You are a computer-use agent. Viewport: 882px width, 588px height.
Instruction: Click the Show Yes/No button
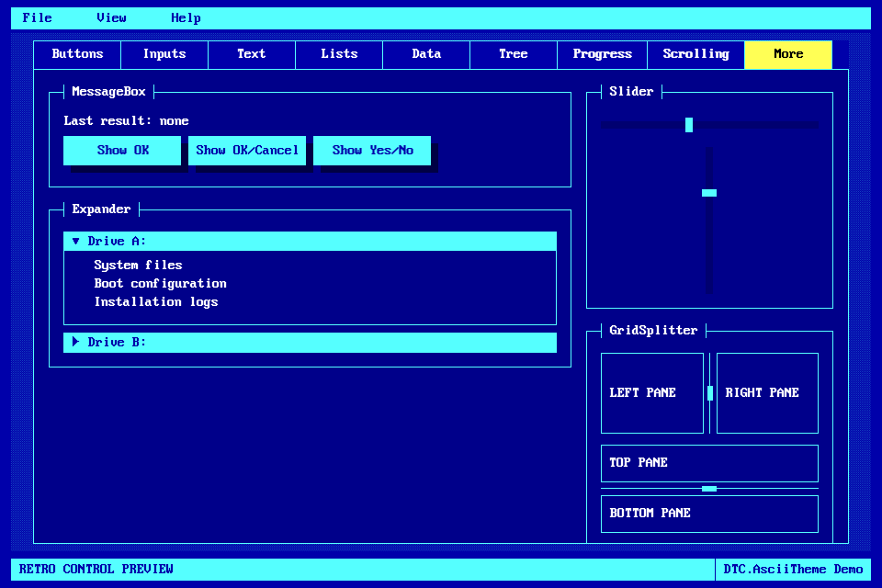pyautogui.click(x=372, y=151)
